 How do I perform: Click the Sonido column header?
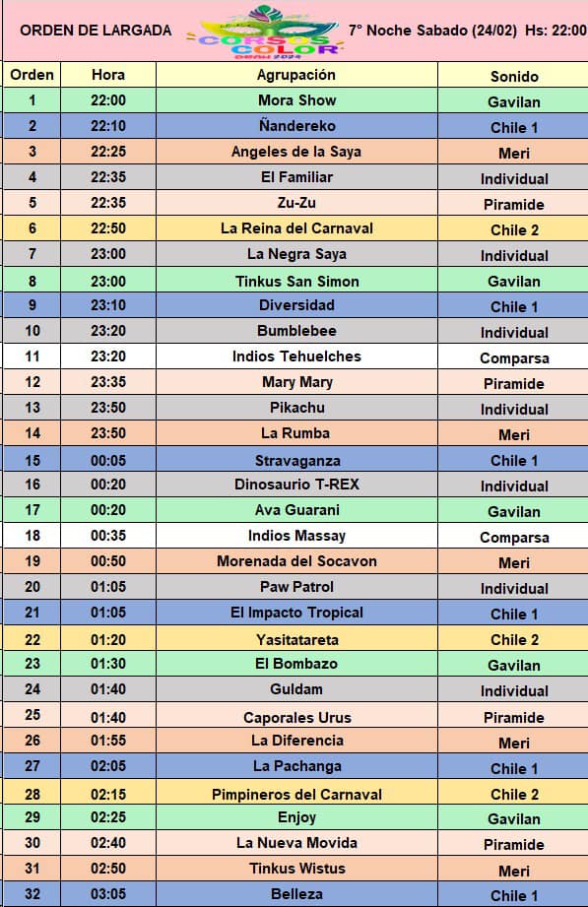(x=514, y=76)
